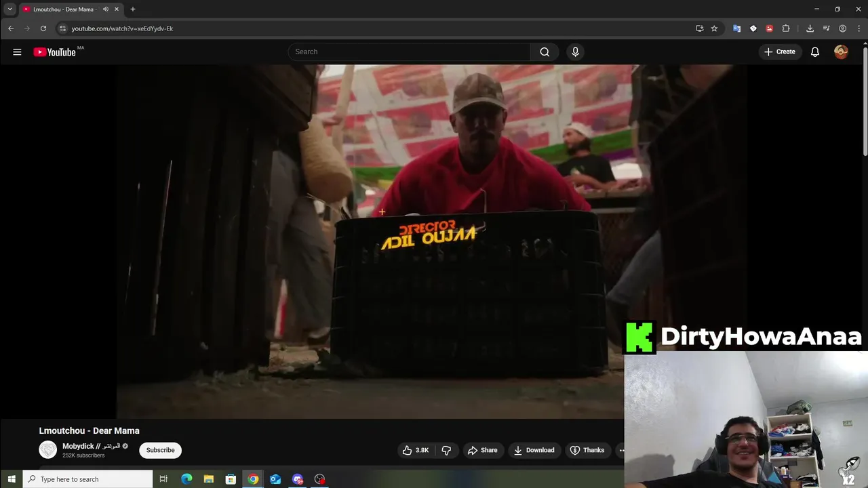868x488 pixels.
Task: Launch Microsoft Edge from the taskbar
Action: pos(186,479)
